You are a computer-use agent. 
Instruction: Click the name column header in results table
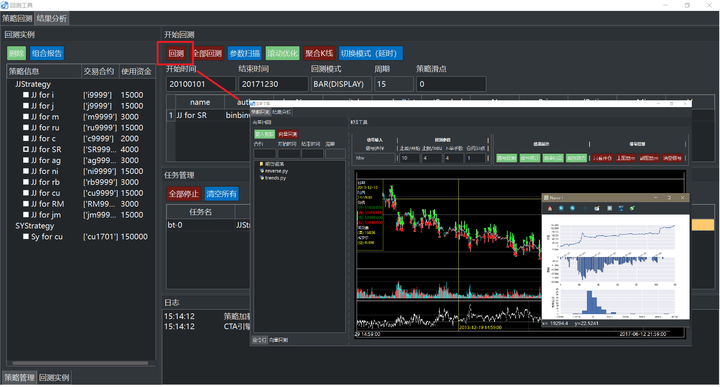pyautogui.click(x=200, y=102)
